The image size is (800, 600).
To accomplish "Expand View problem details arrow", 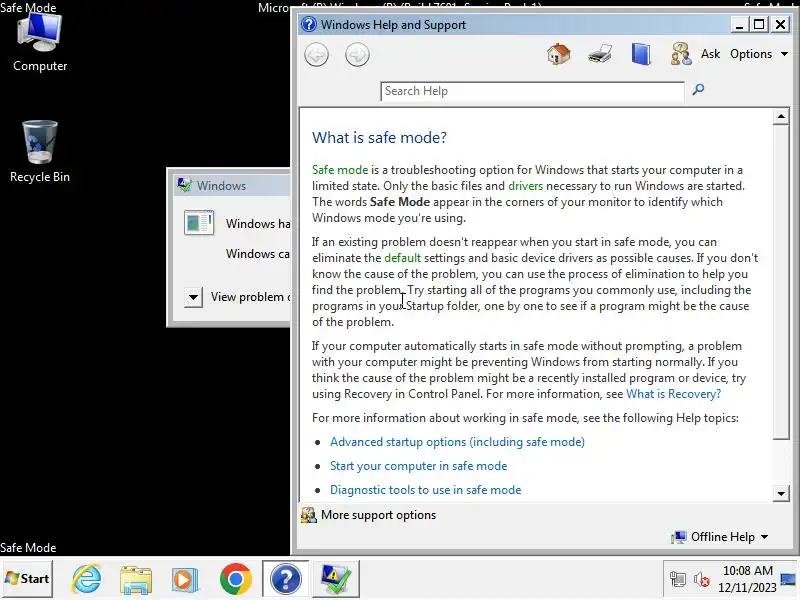I will point(193,297).
